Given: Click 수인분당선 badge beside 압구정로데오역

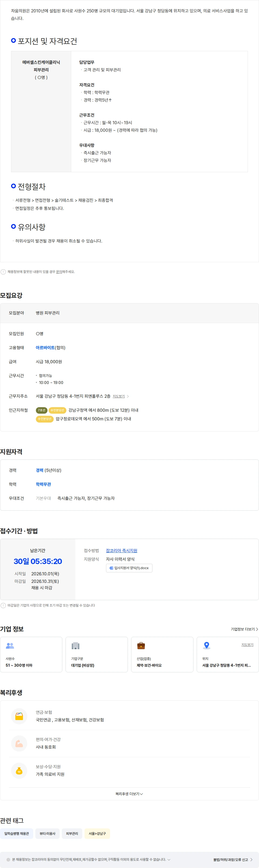Looking at the screenshot, I should (45, 419).
